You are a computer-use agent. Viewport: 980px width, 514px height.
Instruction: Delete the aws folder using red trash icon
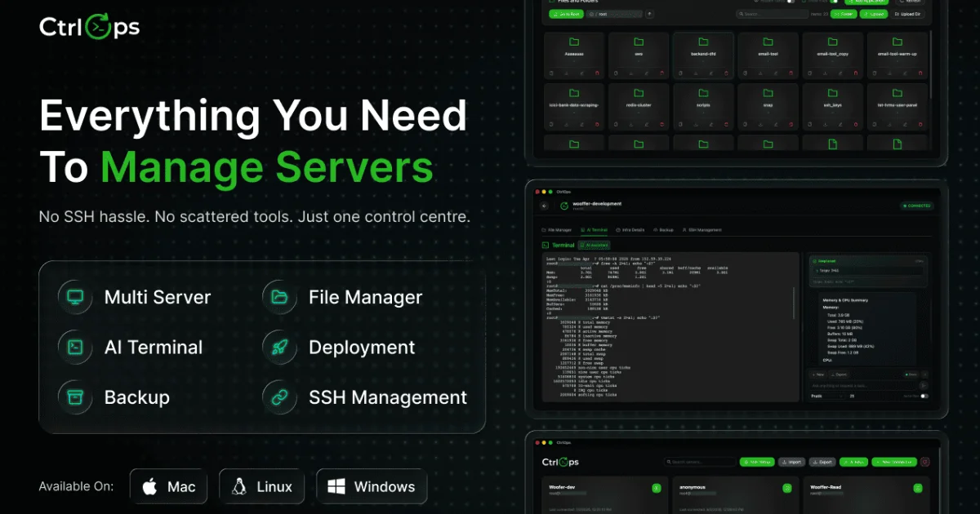click(661, 73)
